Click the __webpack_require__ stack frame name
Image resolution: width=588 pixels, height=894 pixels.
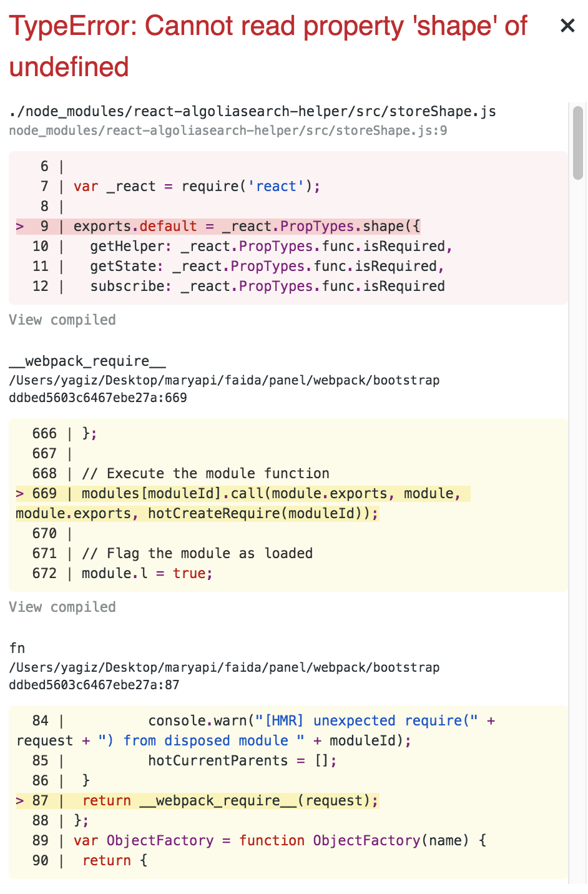(x=87, y=361)
